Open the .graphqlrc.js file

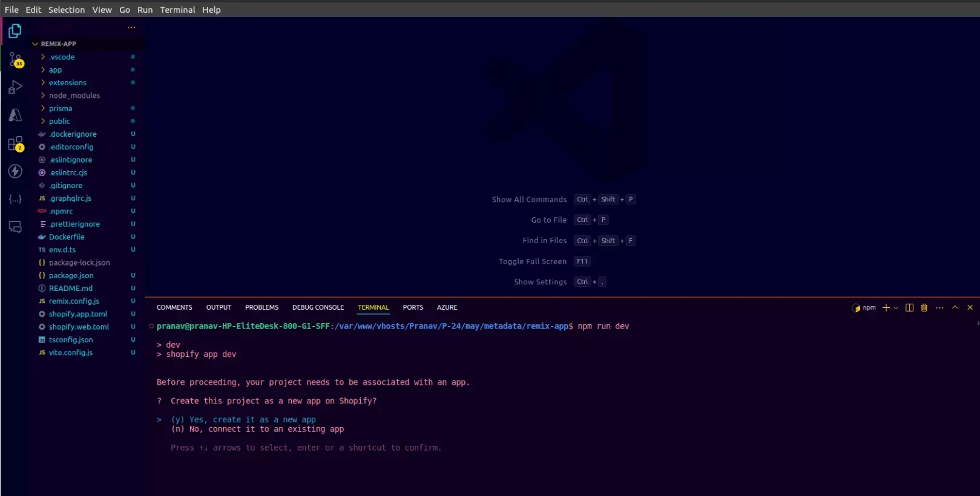[x=70, y=198]
